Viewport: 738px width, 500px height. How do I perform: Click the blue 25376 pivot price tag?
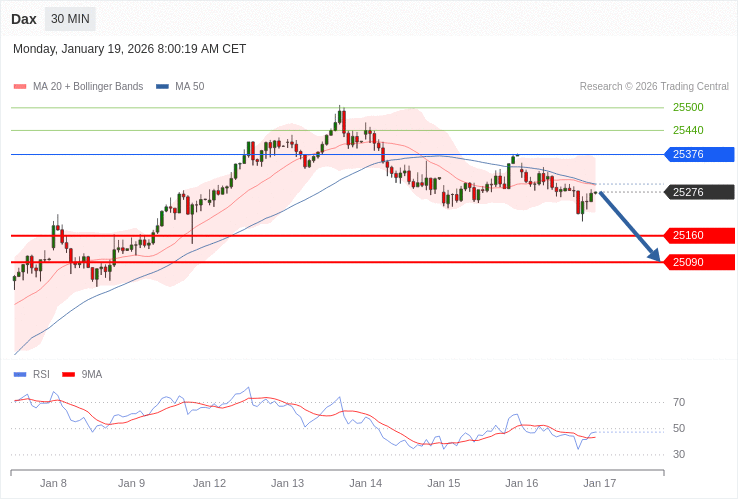[x=699, y=154]
